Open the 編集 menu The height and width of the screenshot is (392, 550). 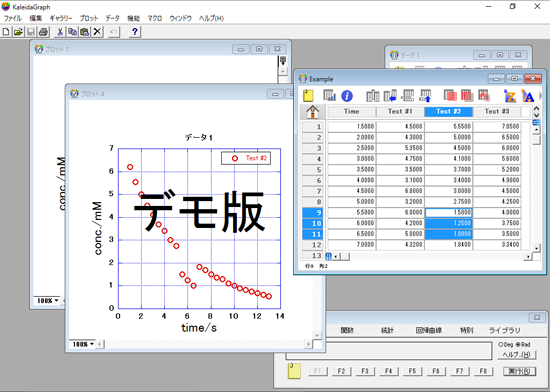pos(35,18)
